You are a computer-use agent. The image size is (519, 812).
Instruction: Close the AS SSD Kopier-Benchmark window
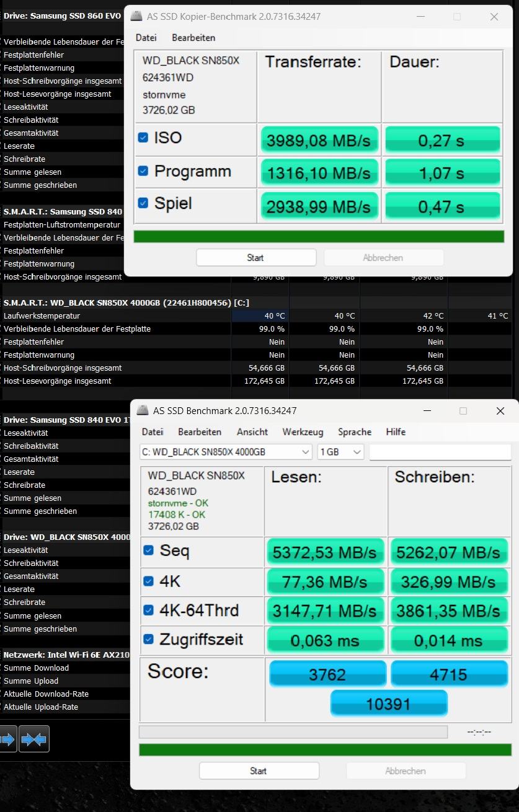(494, 17)
